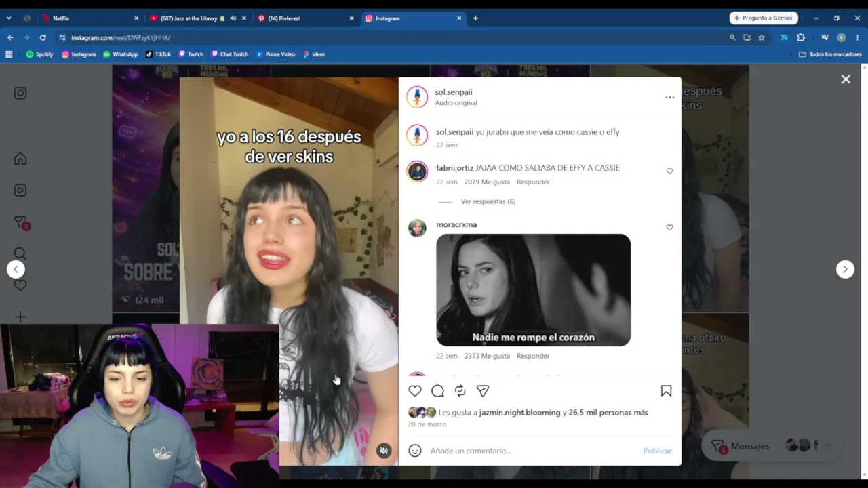Like the reel with the heart icon
The height and width of the screenshot is (488, 868).
(415, 390)
